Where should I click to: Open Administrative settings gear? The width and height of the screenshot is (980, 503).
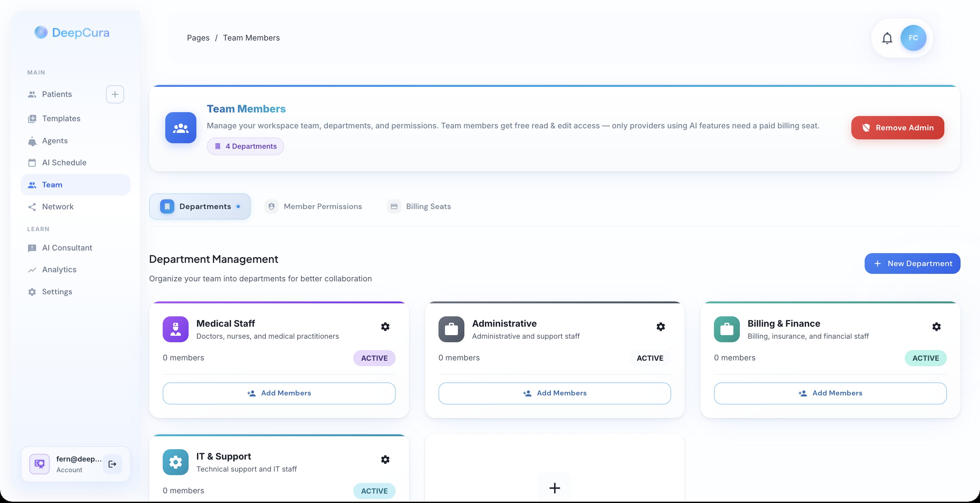pyautogui.click(x=660, y=327)
